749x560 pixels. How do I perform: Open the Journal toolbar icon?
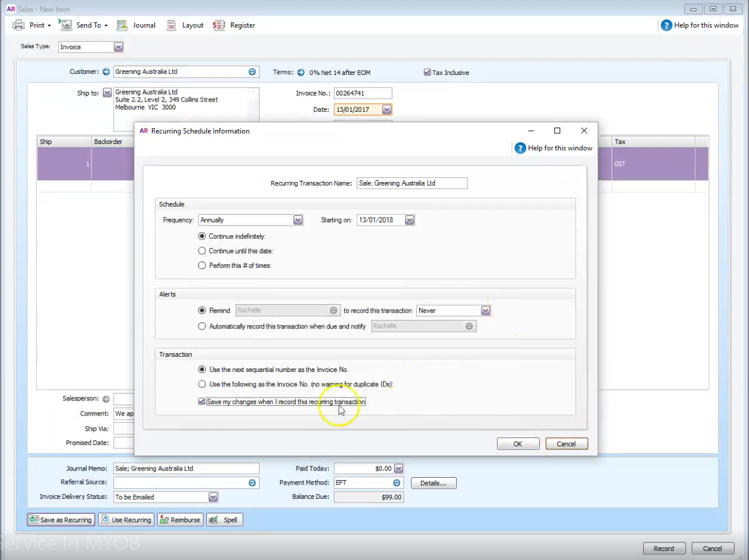(x=136, y=25)
